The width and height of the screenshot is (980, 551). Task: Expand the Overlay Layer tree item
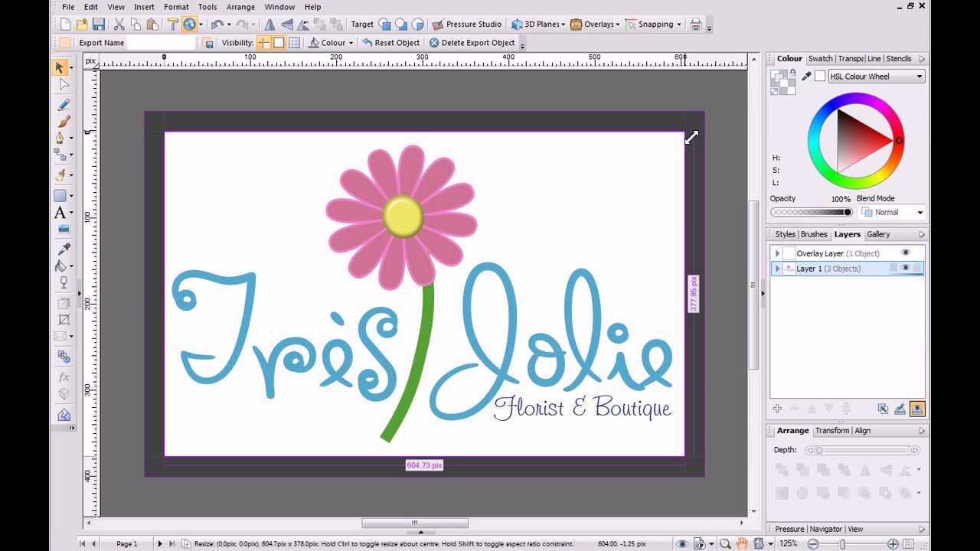(x=777, y=253)
